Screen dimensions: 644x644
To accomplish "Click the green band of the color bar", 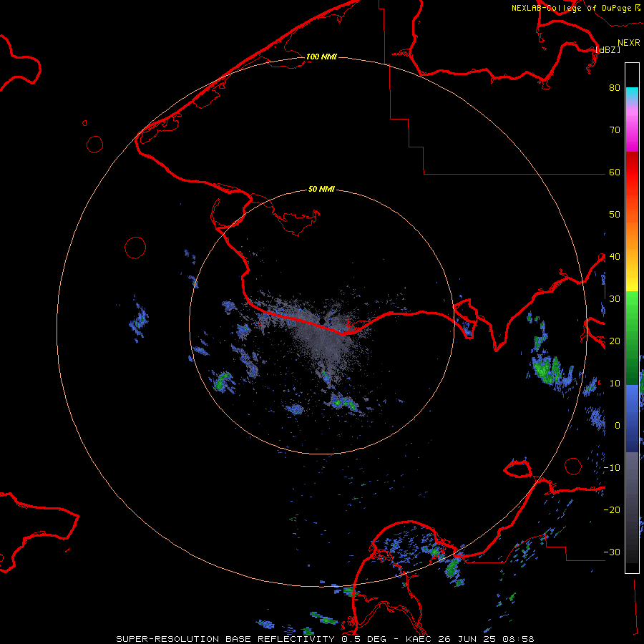I will 632,338.
